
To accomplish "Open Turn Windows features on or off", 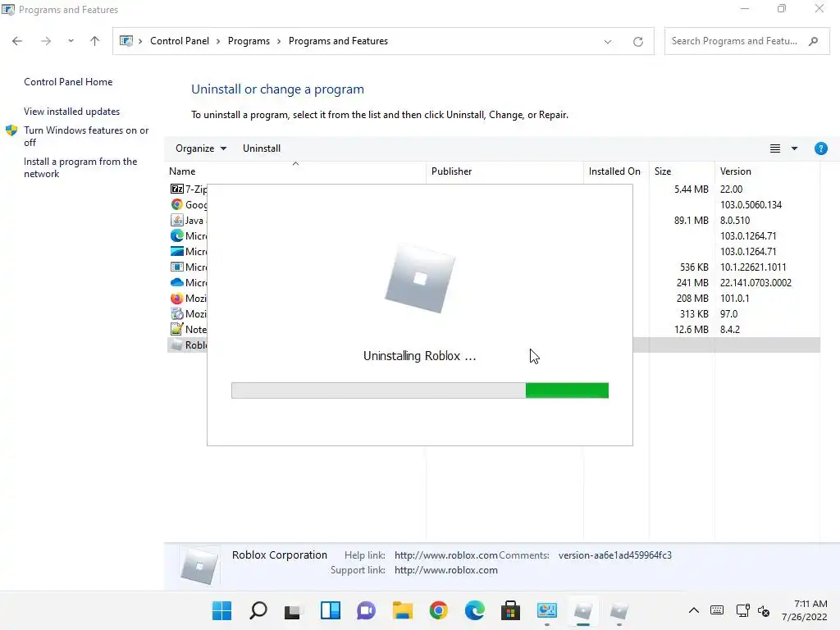I will [85, 136].
